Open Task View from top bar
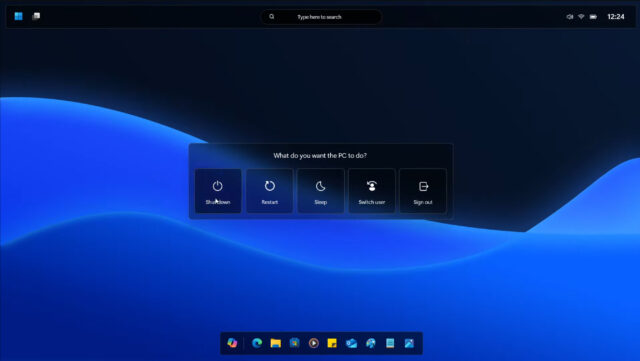The width and height of the screenshot is (640, 361). (x=36, y=16)
